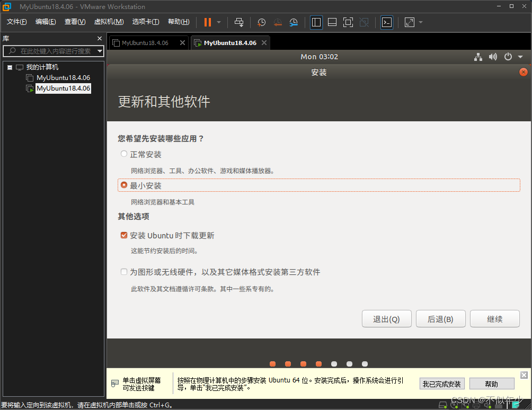Enable third-party software for graphics and wireless checkbox
Viewport: 532px width, 410px height.
click(124, 272)
